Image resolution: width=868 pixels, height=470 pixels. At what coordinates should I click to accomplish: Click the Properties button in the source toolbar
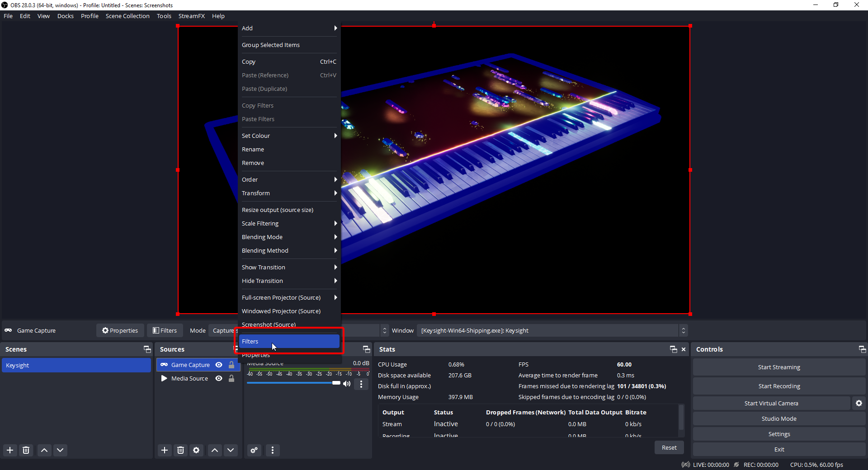120,330
